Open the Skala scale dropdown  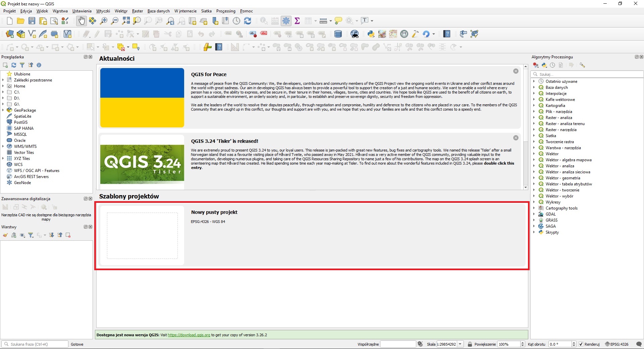(x=461, y=344)
